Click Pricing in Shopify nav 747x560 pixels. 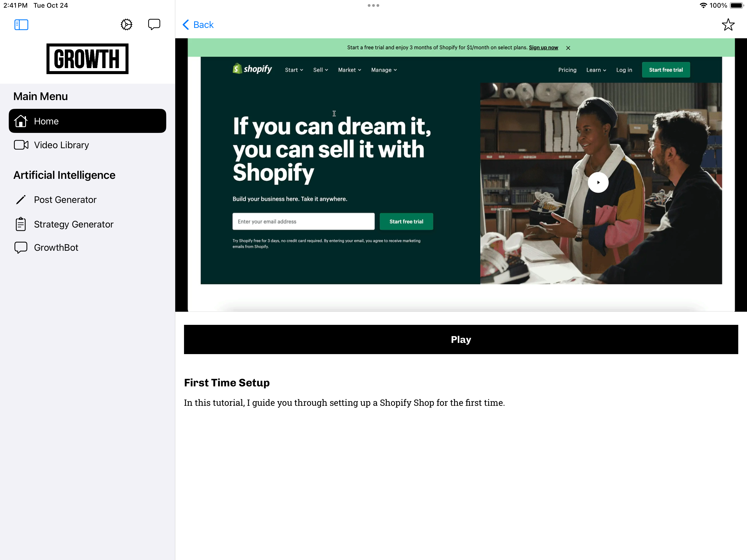click(567, 70)
